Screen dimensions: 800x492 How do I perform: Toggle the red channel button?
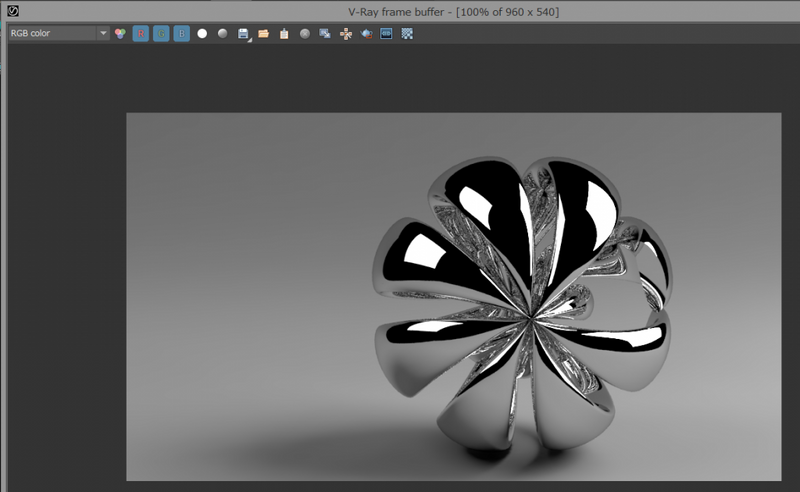click(x=141, y=34)
